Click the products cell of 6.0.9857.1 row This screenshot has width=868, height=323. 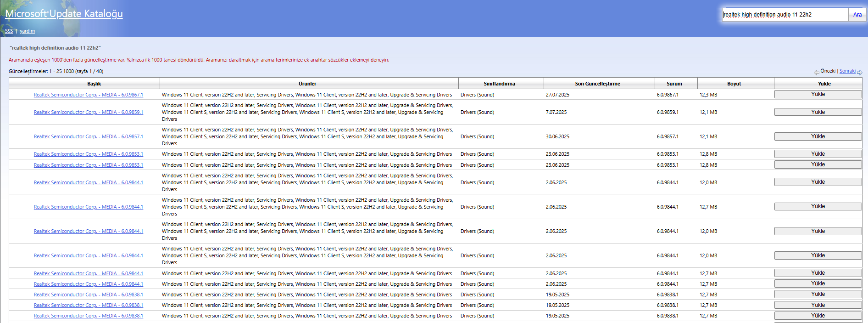tap(309, 136)
